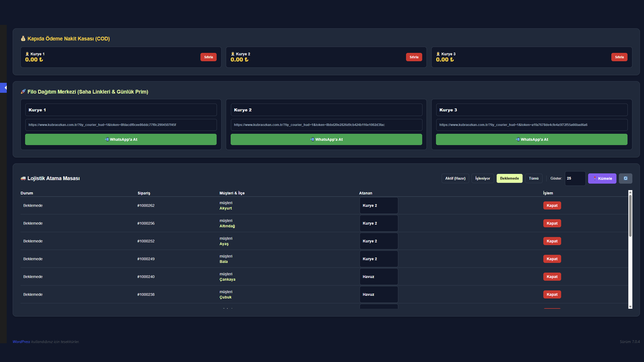Select the Beklemede filter tab
The image size is (644, 362).
(x=509, y=178)
